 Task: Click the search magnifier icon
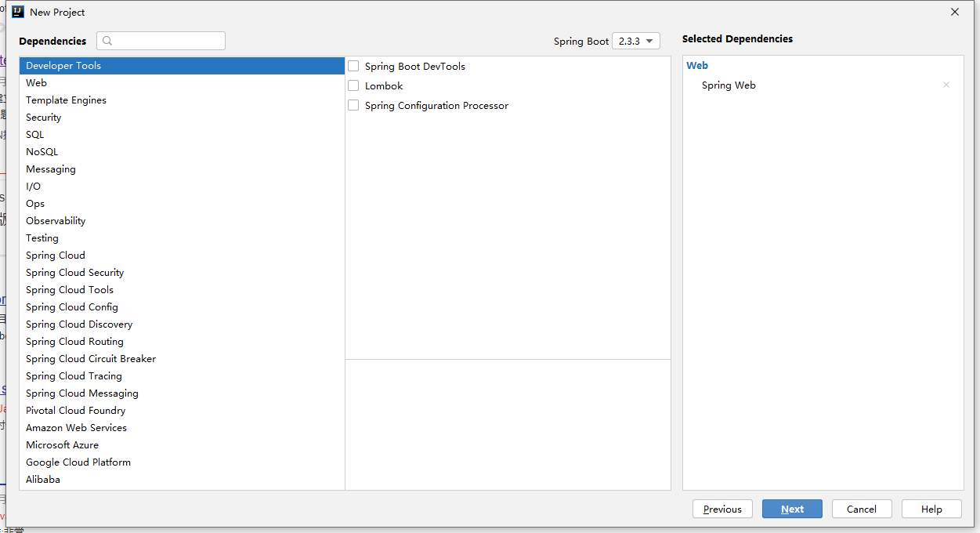[x=108, y=41]
